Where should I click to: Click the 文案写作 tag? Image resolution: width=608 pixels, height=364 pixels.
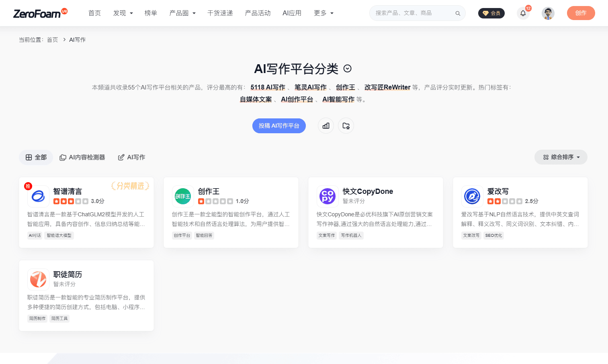tap(327, 236)
